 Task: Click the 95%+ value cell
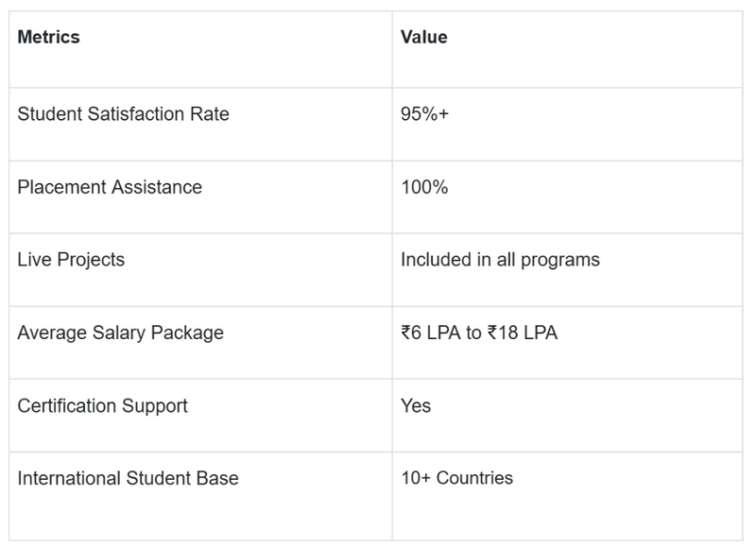(x=424, y=114)
